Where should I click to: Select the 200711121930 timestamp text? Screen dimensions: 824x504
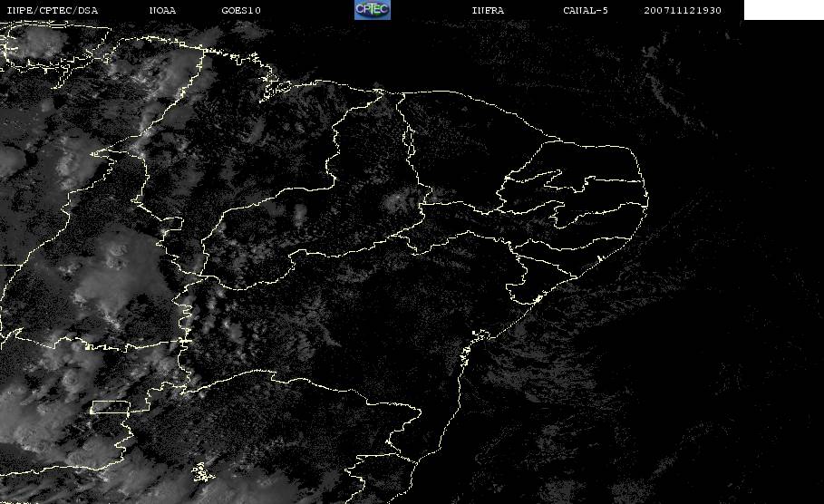(683, 11)
